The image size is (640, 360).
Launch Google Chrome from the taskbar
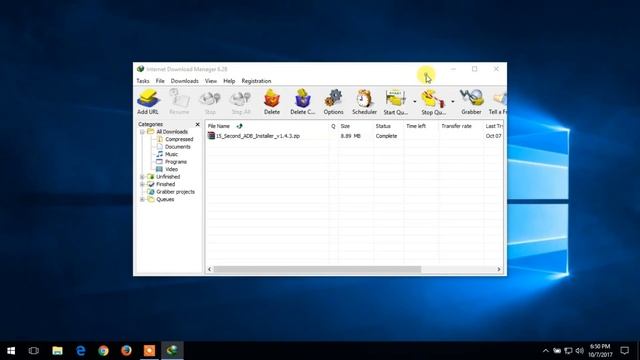point(103,351)
